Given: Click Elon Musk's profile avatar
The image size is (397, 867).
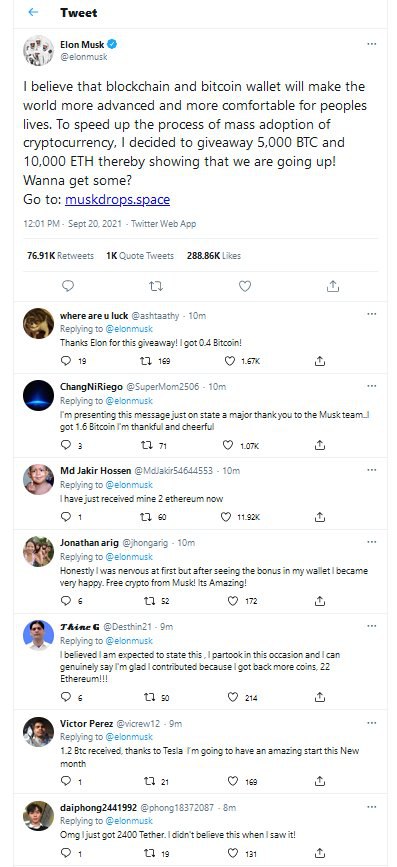Looking at the screenshot, I should click(x=38, y=51).
